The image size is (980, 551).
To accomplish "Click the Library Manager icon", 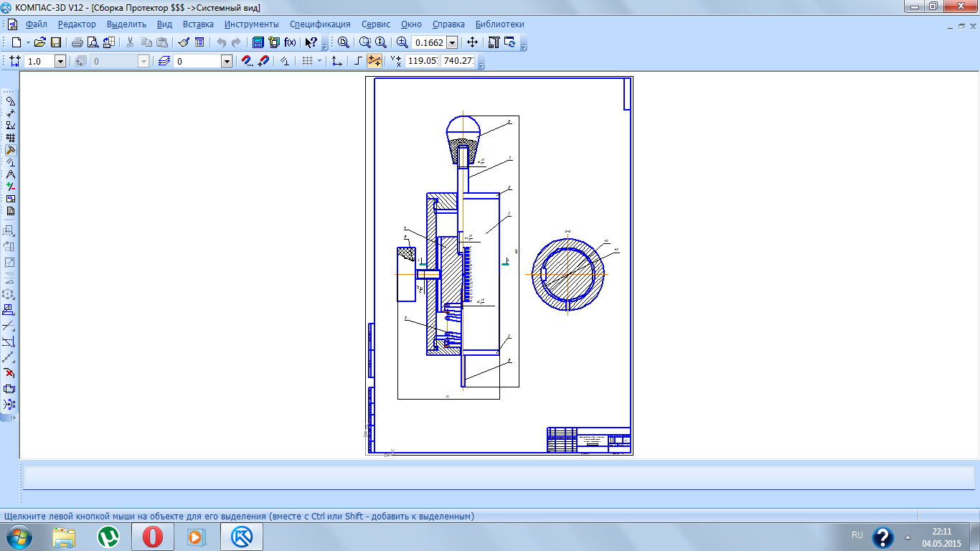I will tap(258, 42).
